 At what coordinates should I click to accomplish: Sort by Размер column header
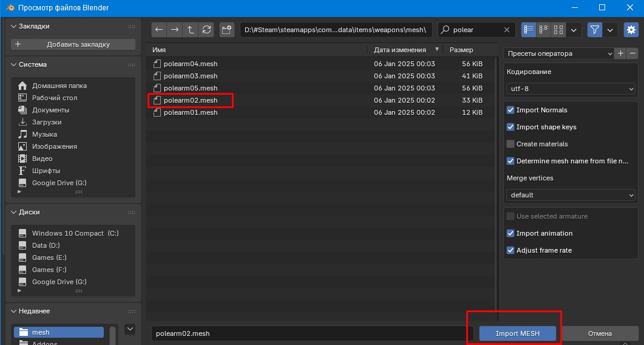click(x=470, y=50)
